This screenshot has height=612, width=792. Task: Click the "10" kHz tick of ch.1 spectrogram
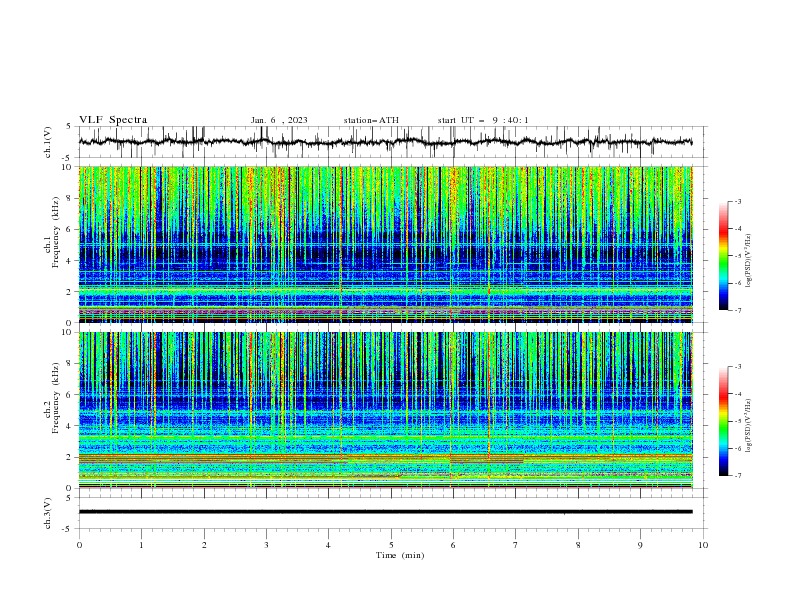click(67, 167)
